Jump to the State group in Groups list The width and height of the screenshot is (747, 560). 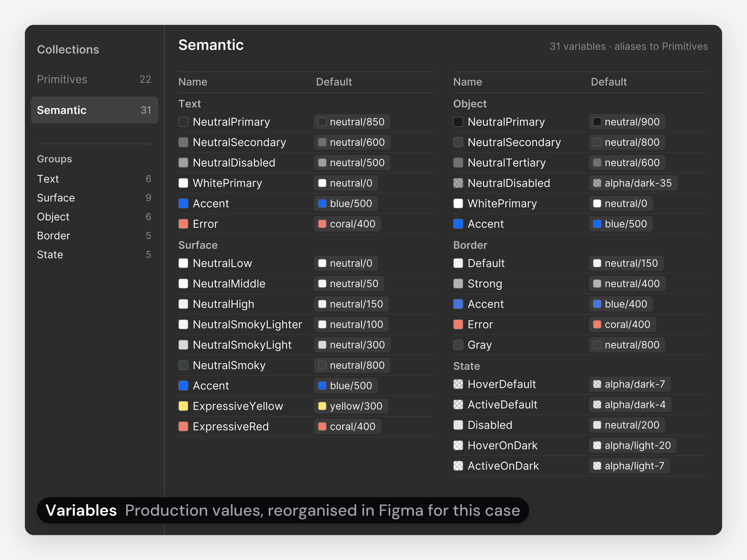click(94, 255)
